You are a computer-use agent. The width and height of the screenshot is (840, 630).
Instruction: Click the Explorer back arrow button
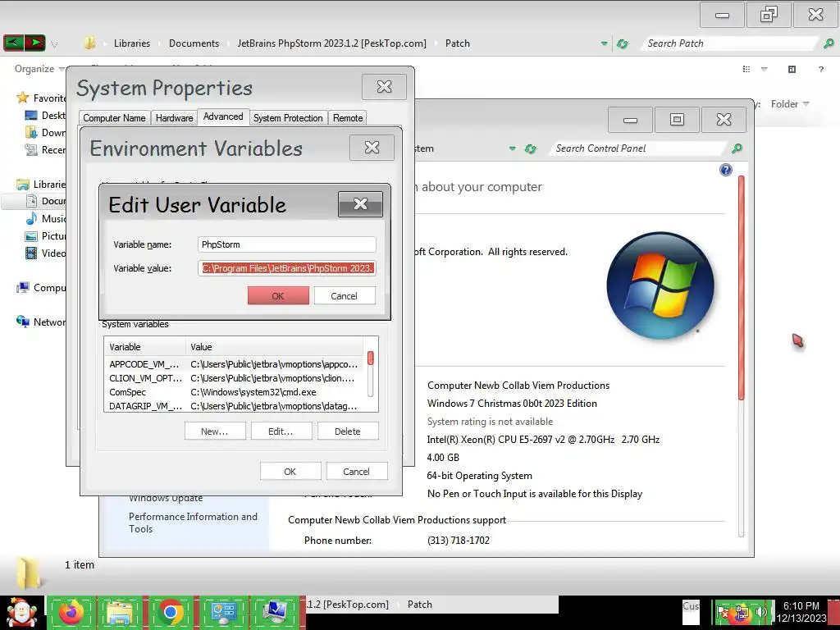pyautogui.click(x=13, y=43)
